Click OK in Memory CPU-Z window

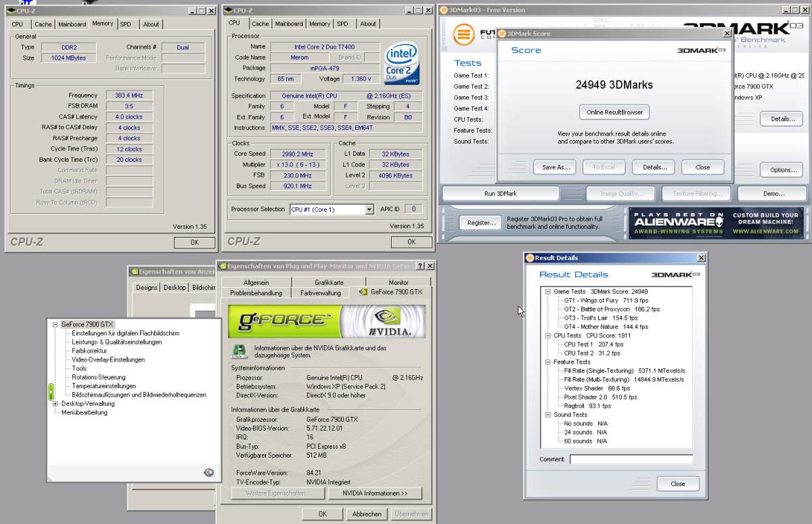point(194,242)
